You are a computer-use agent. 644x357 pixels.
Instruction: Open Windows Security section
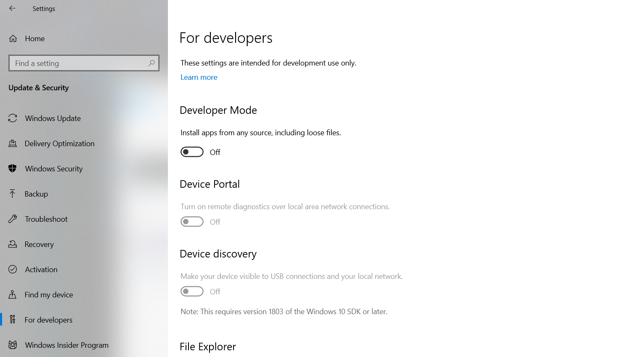[84, 169]
